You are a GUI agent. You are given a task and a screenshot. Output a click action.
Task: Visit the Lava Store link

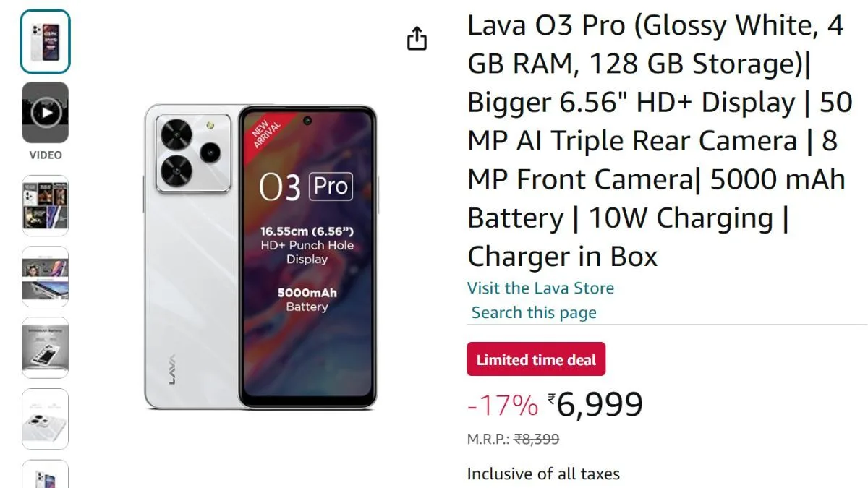click(x=540, y=288)
